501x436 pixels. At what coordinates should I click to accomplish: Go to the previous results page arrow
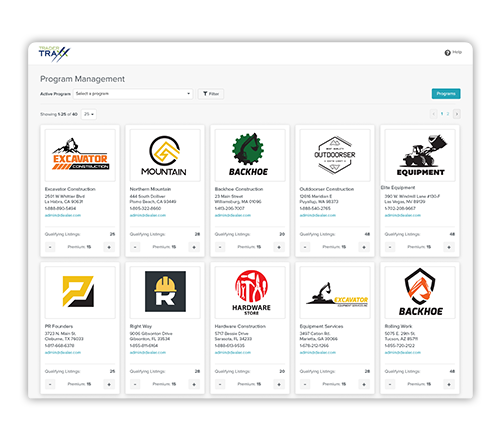(434, 114)
